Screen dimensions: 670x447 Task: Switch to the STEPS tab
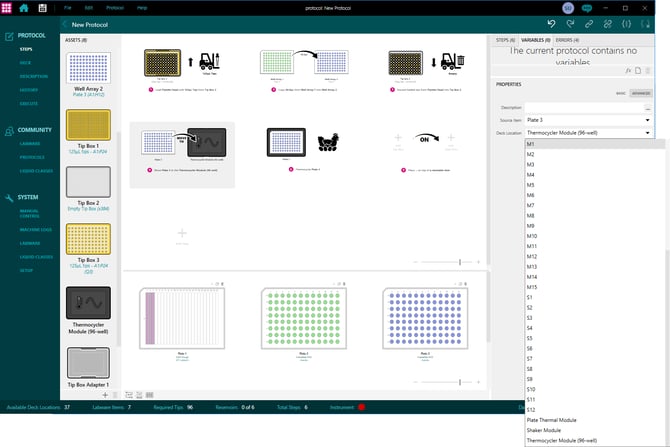click(505, 40)
